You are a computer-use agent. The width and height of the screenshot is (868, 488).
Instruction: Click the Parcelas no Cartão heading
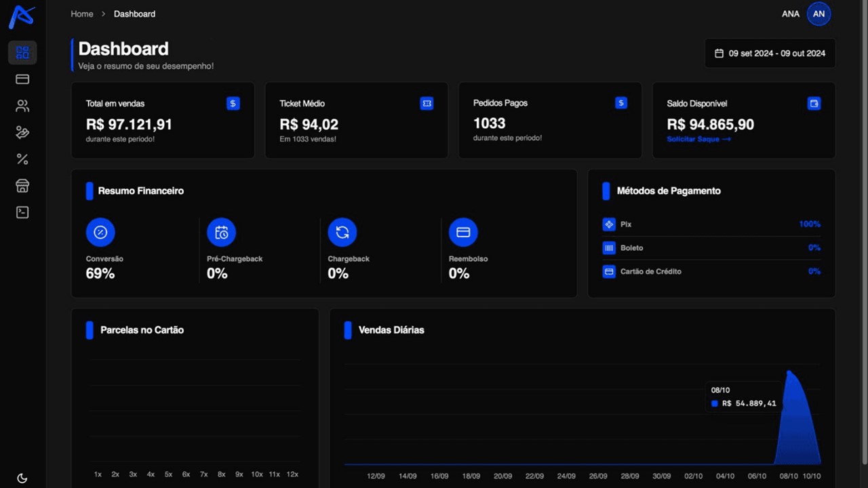pyautogui.click(x=142, y=330)
